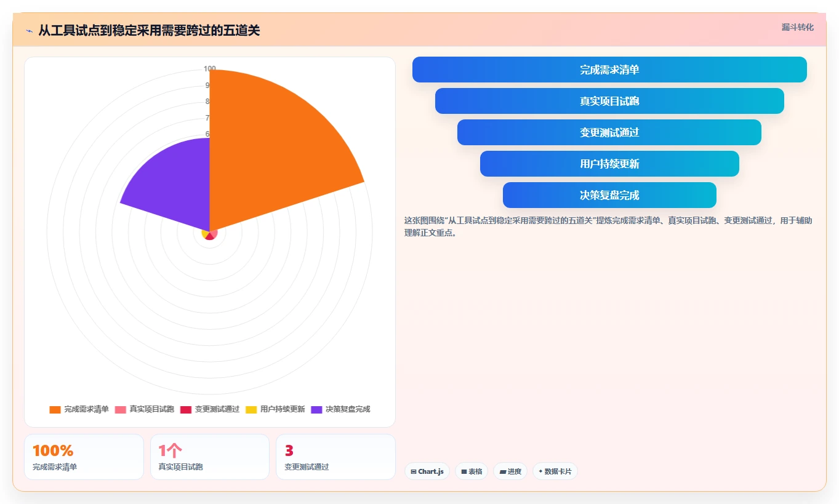Image resolution: width=839 pixels, height=504 pixels.
Task: Toggle the 决策复盘完成 legend item
Action: coord(340,409)
